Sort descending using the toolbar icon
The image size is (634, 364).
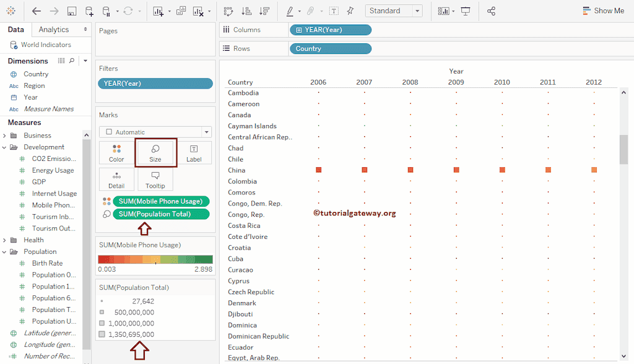(x=264, y=11)
